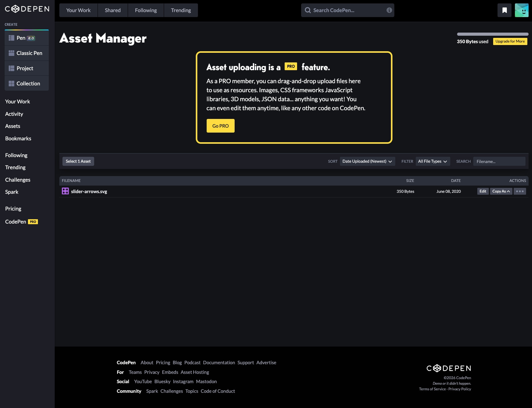The image size is (532, 408).
Task: Open Activity in the sidebar
Action: tap(14, 114)
